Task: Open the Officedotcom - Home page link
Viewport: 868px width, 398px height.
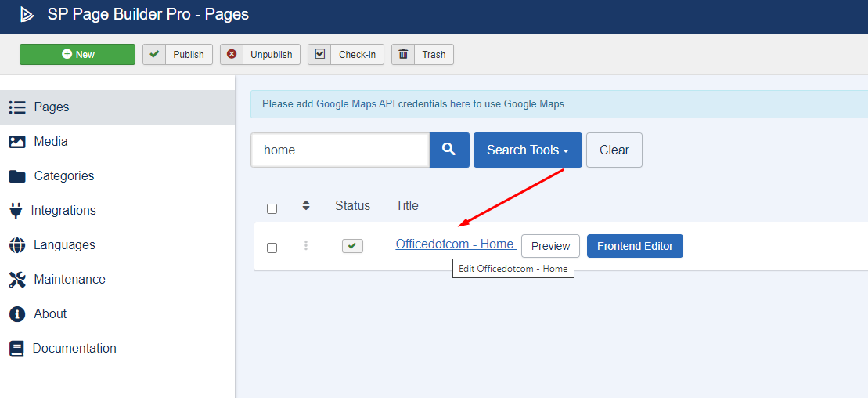Action: pyautogui.click(x=456, y=244)
